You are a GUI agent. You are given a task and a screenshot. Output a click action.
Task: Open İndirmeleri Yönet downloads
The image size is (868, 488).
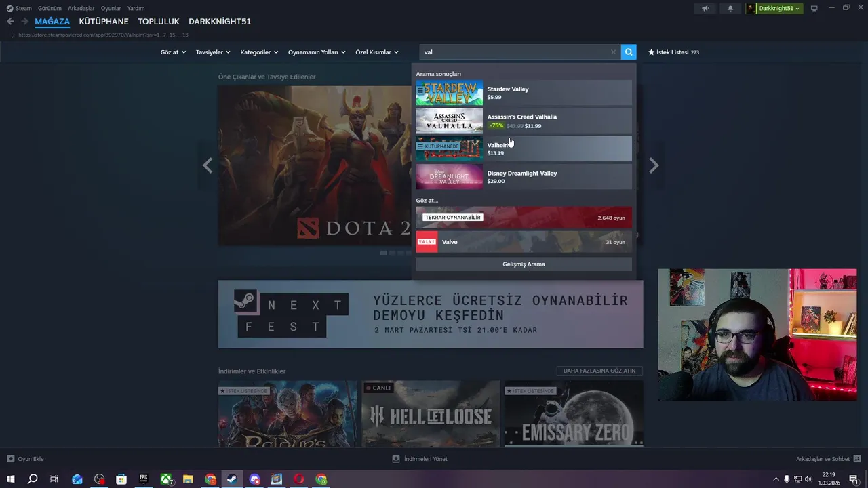[x=420, y=459]
